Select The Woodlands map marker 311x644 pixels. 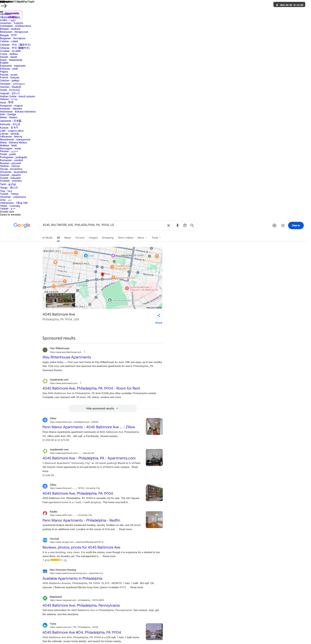pyautogui.click(x=110, y=300)
